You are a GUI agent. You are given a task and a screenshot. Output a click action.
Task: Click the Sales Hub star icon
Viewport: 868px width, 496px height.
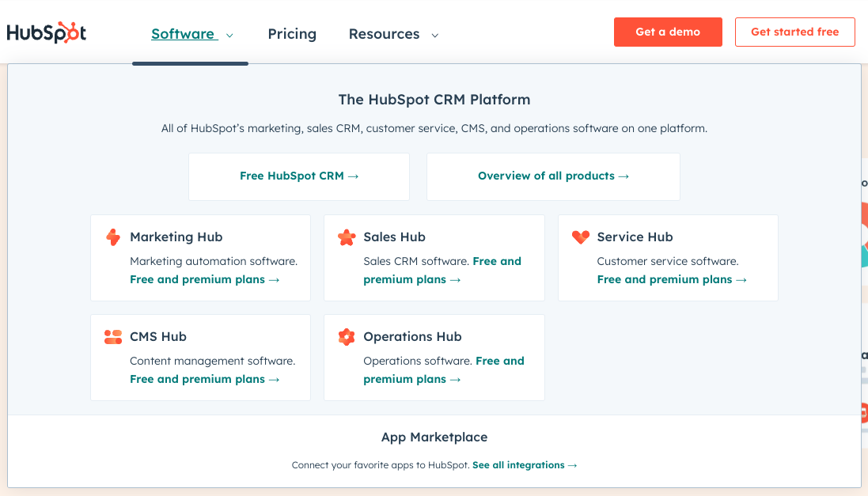347,237
